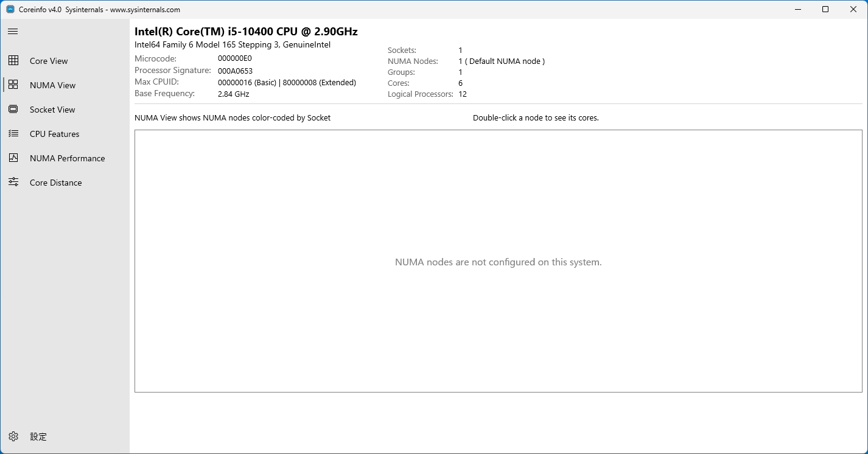Image resolution: width=868 pixels, height=454 pixels.
Task: Click the NUMA Performance chart icon
Action: click(x=13, y=158)
